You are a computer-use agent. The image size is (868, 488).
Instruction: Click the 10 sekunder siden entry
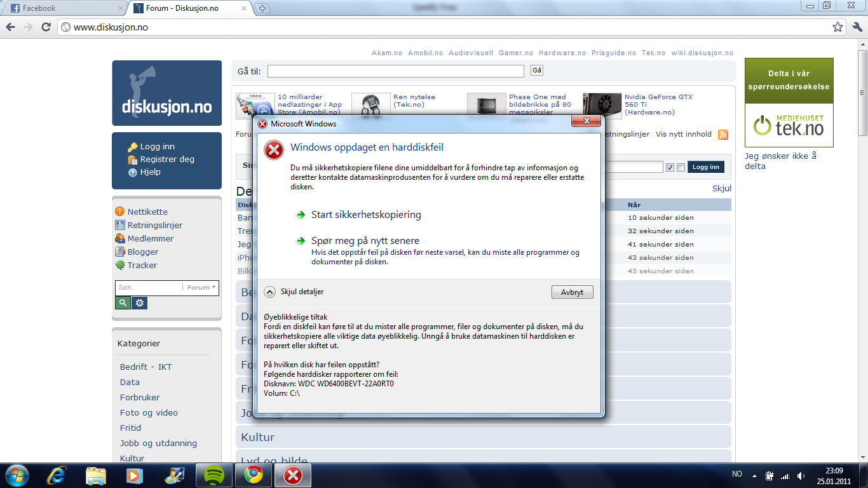[661, 217]
